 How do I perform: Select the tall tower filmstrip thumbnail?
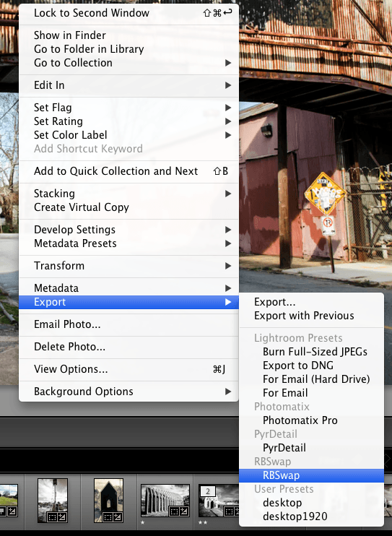[x=53, y=500]
